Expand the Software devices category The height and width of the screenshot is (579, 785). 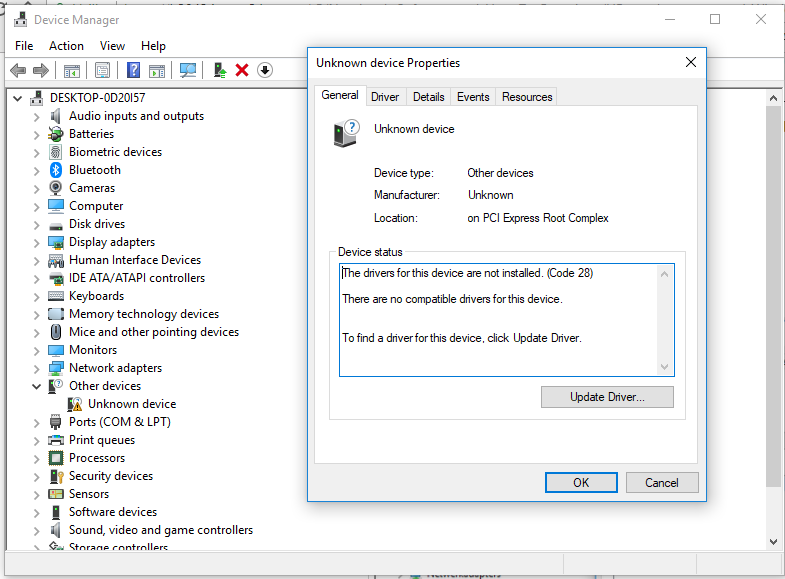click(36, 513)
